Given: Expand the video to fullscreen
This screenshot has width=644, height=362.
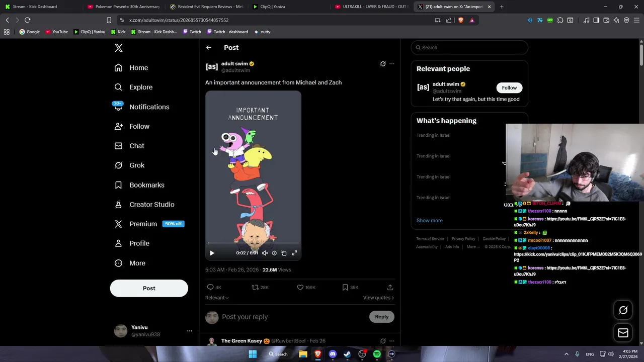Looking at the screenshot, I should (x=295, y=253).
